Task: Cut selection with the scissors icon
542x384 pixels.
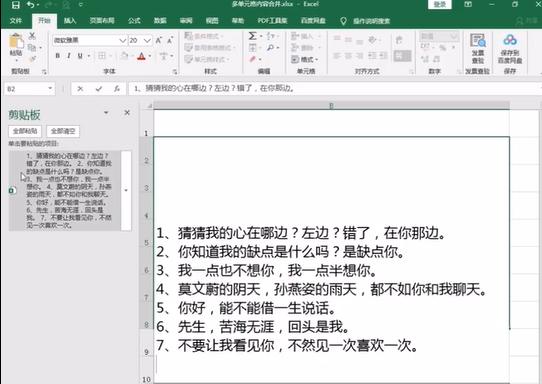Action: [x=32, y=36]
